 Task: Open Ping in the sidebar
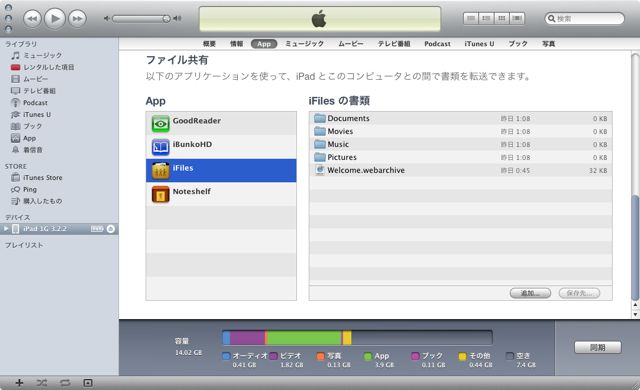click(x=24, y=189)
